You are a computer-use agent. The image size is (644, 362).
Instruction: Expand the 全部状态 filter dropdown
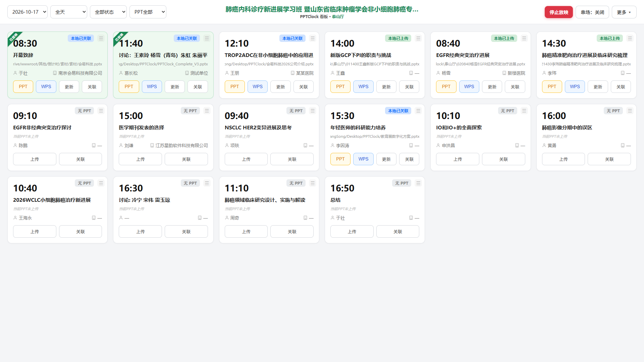click(x=108, y=12)
